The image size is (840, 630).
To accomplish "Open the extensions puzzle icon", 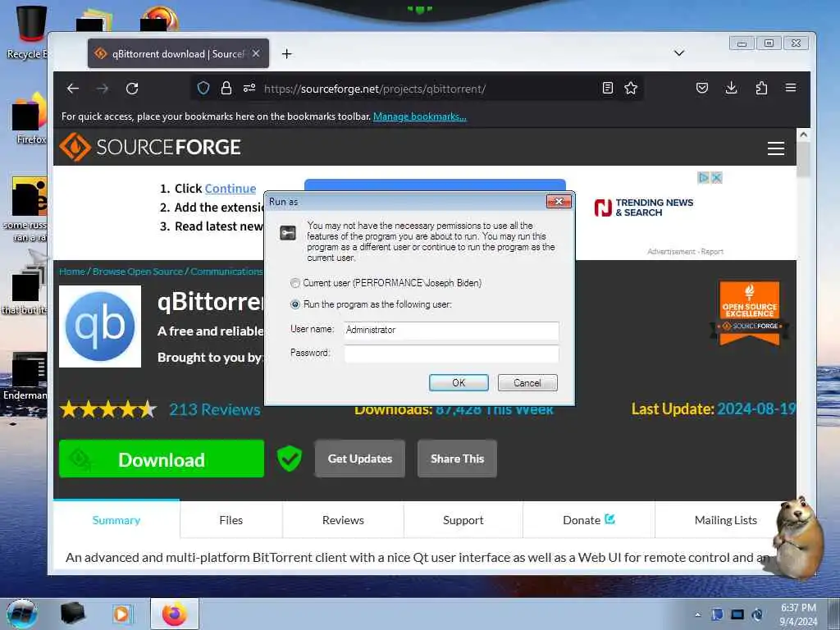I will pos(761,89).
